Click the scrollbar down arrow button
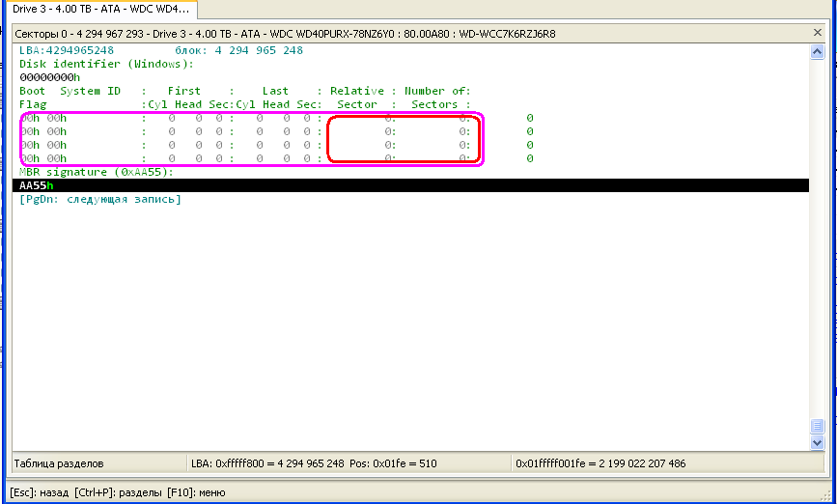Screen dimensions: 837x504 [818, 442]
